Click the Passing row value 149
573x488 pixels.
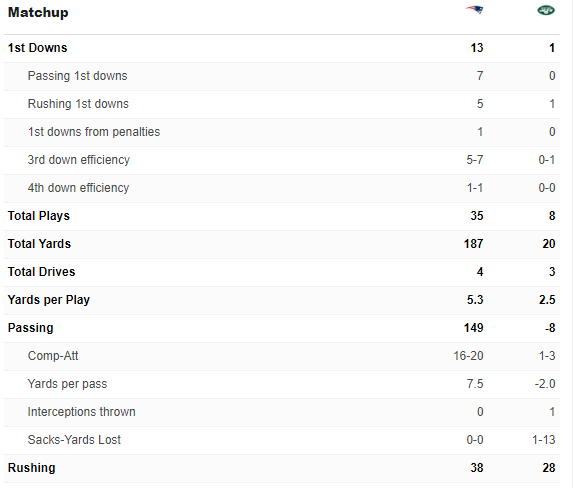(473, 328)
